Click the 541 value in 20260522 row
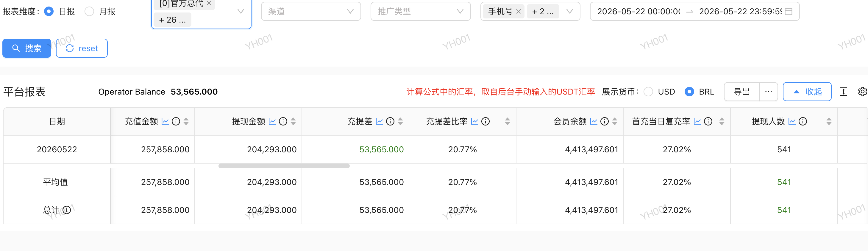The width and height of the screenshot is (868, 251). coord(784,149)
